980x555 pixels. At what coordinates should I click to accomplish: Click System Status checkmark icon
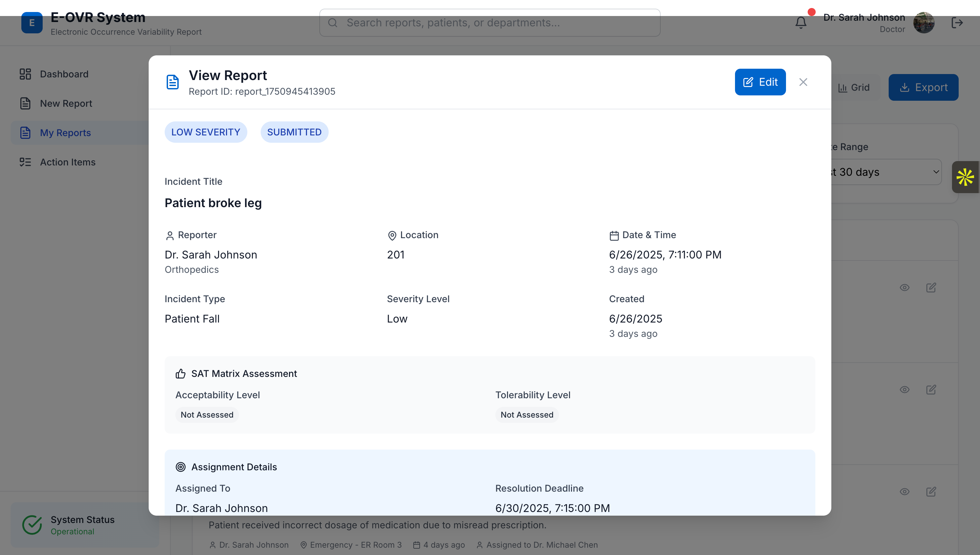point(32,525)
